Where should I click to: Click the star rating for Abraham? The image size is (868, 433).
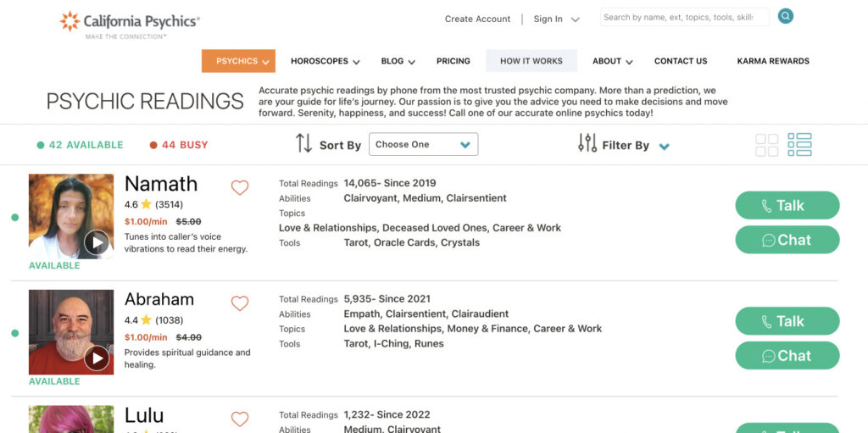click(x=146, y=320)
